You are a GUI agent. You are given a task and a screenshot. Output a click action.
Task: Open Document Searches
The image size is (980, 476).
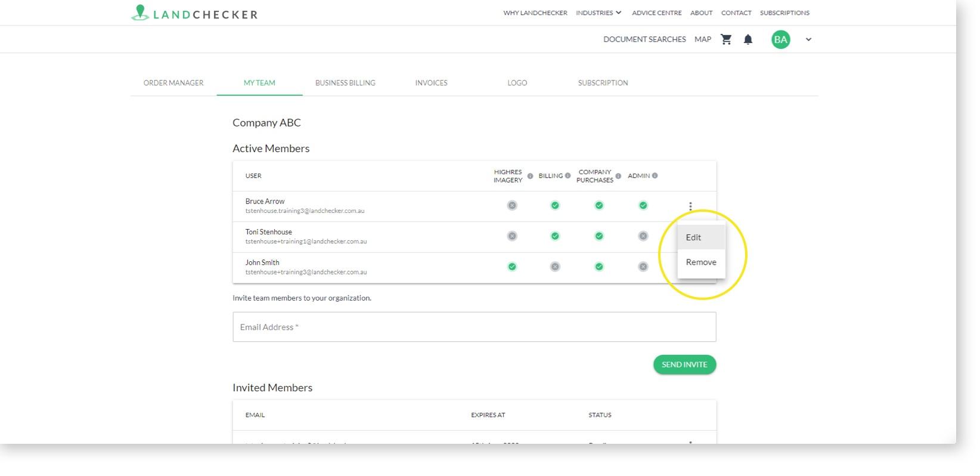(644, 39)
